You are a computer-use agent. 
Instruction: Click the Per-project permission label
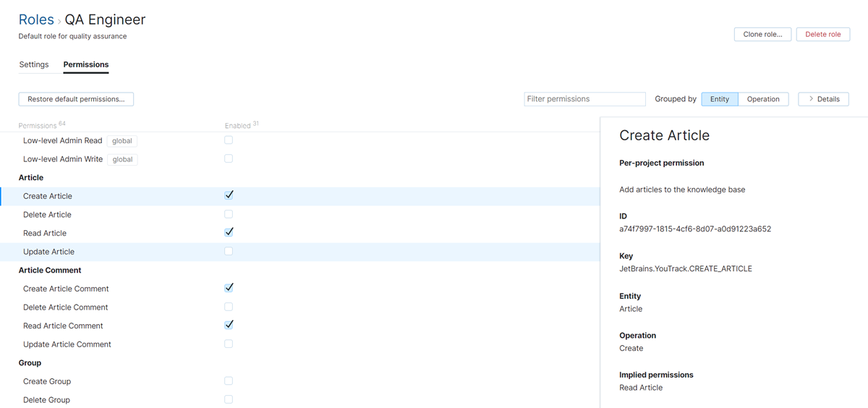(x=662, y=163)
